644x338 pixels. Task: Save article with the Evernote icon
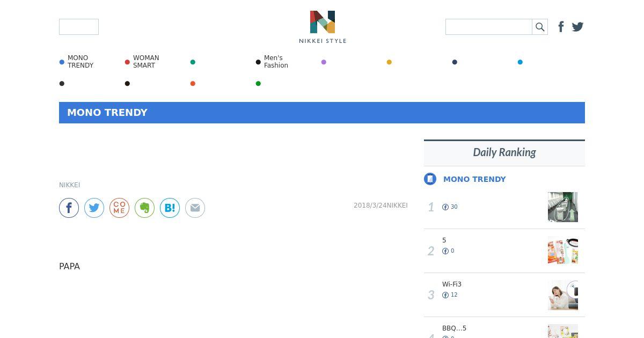click(x=144, y=208)
